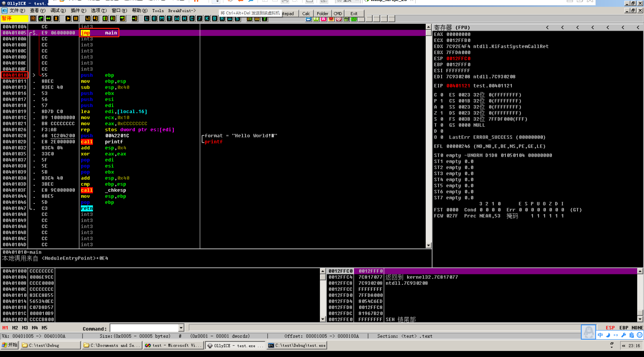Click the stack pane scrollbar up arrow
The height and width of the screenshot is (357, 644).
(640, 271)
